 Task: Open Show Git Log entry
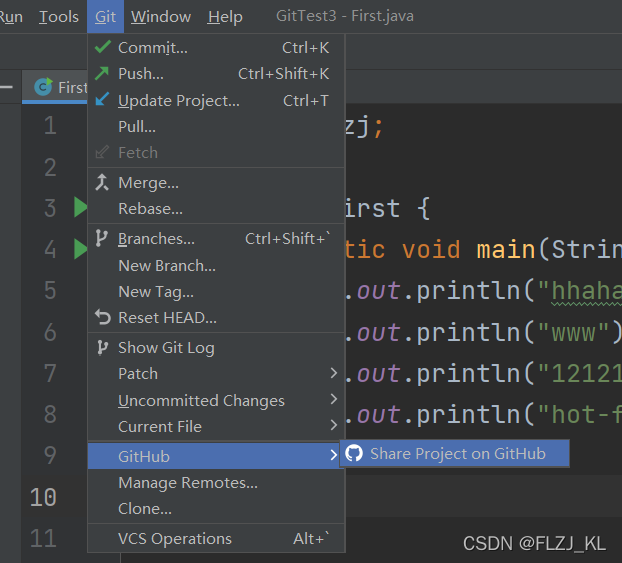(216, 348)
